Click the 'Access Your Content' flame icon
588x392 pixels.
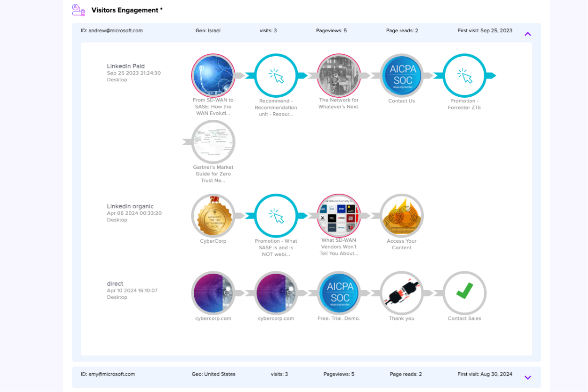(x=402, y=216)
